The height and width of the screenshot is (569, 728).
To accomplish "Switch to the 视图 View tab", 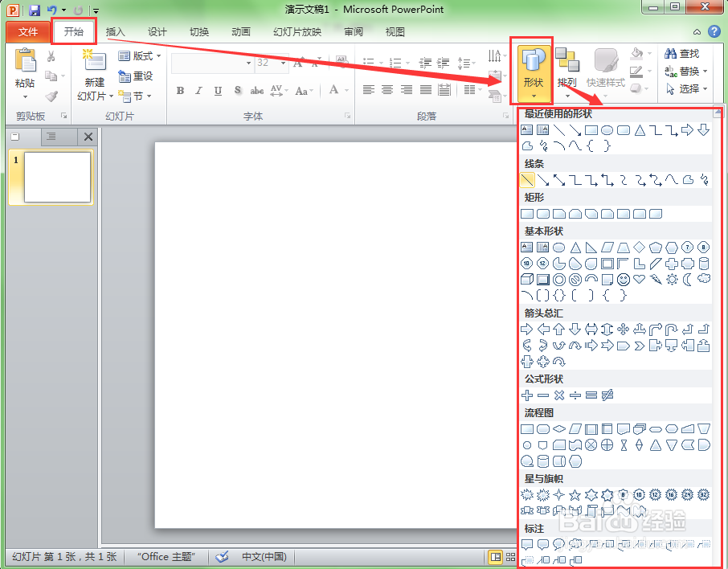I will click(x=395, y=32).
